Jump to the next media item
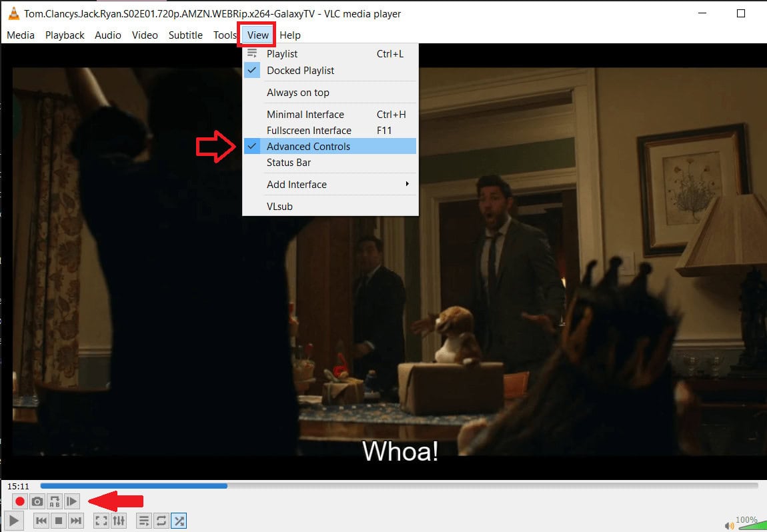Screen dimensions: 767x532 (75, 521)
